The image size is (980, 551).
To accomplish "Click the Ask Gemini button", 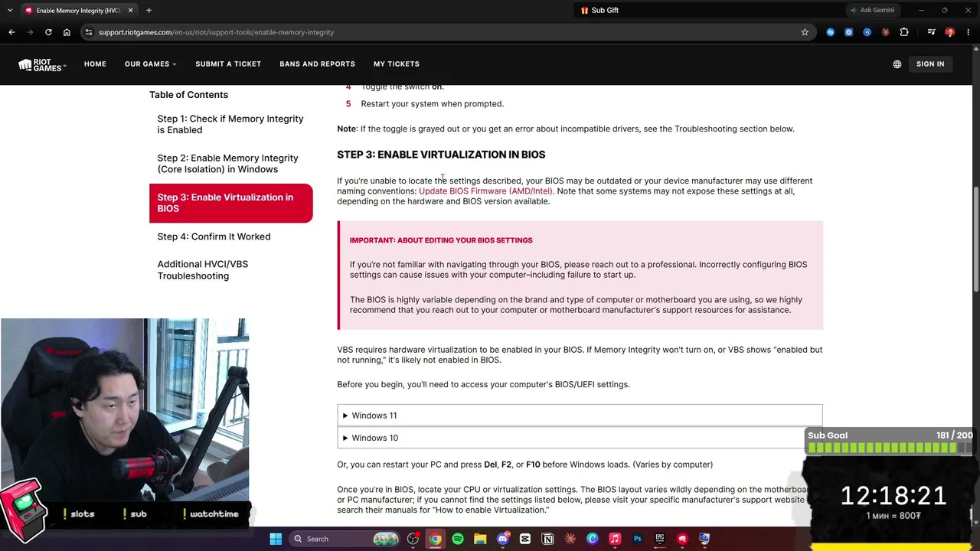I will (x=873, y=10).
